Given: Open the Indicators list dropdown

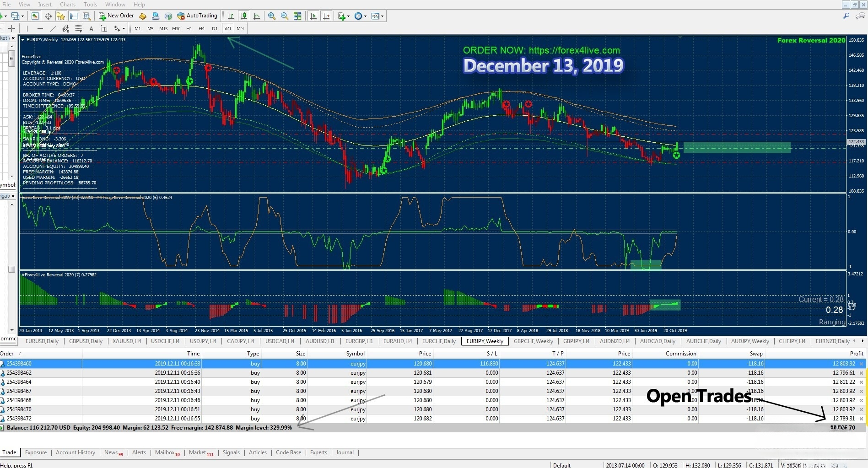Looking at the screenshot, I should tap(344, 16).
